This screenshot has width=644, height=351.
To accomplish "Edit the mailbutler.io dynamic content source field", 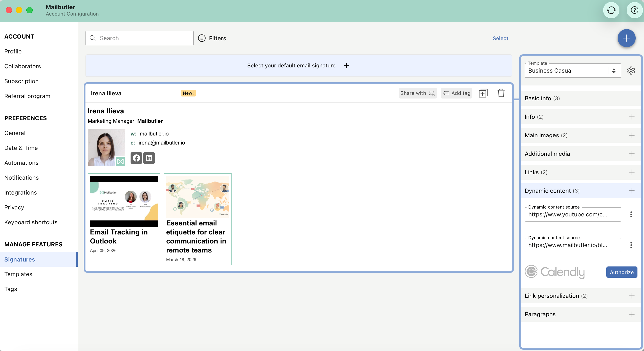I will pos(573,245).
